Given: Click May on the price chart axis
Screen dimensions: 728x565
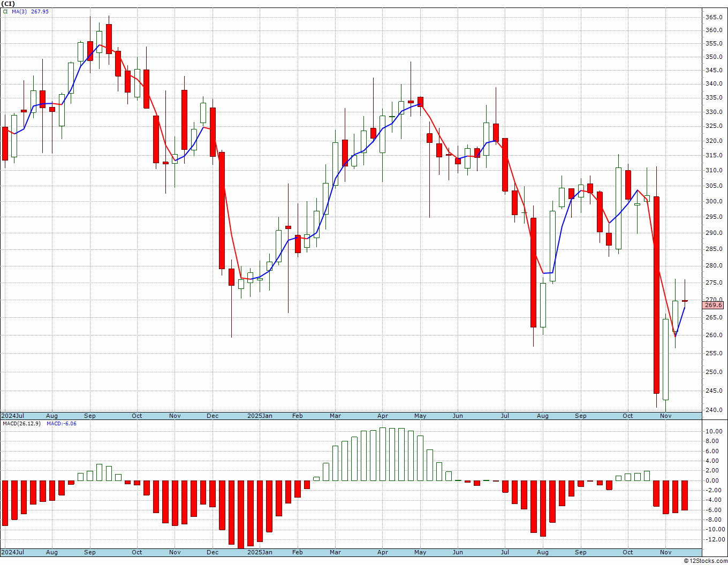Looking at the screenshot, I should [420, 416].
